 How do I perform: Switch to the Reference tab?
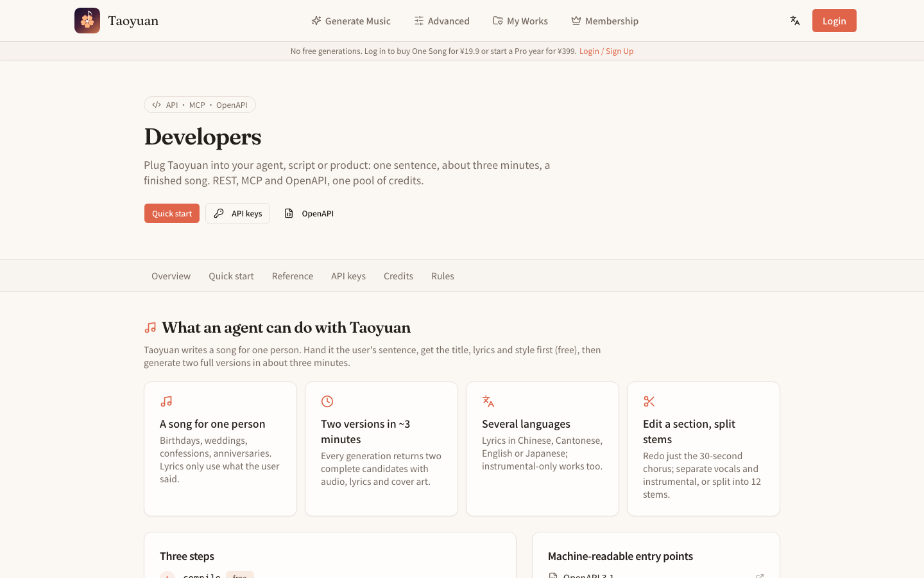(293, 276)
